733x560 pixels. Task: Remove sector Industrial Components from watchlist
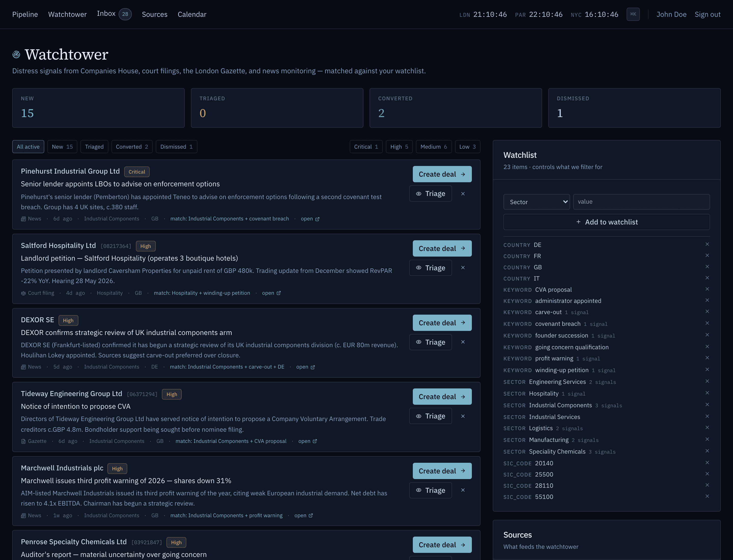707,405
